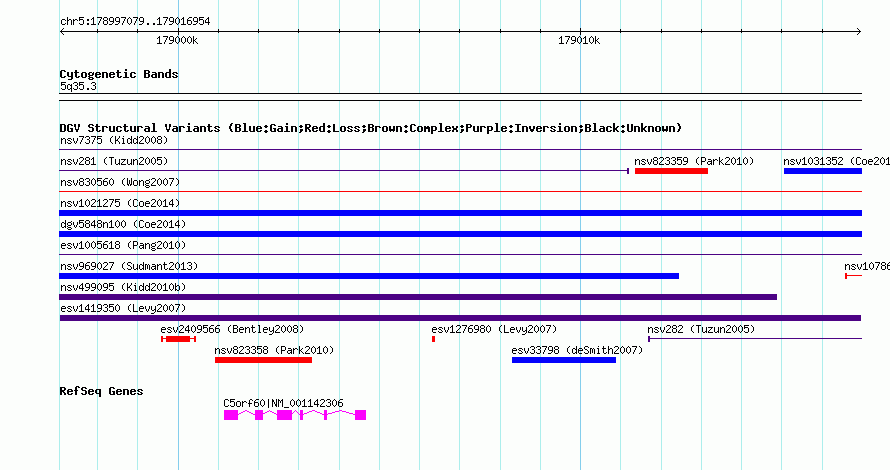Screen dimensions: 890x470
Task: Click the nsv7375 (Kidd2008) variant label
Action: click(114, 140)
